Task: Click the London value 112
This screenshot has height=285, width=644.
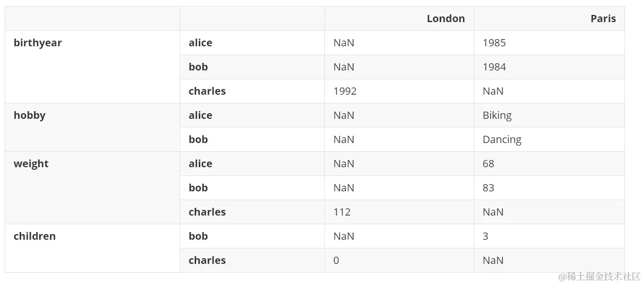Action: point(342,212)
